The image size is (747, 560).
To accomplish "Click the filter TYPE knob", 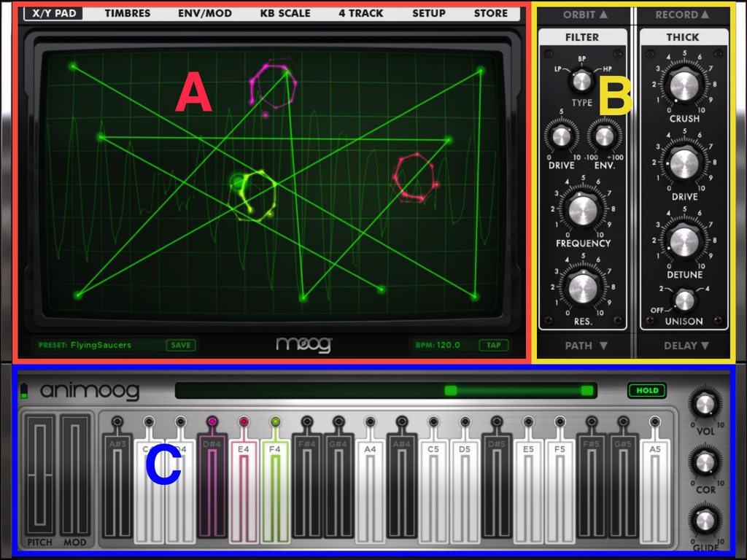I will click(x=581, y=81).
